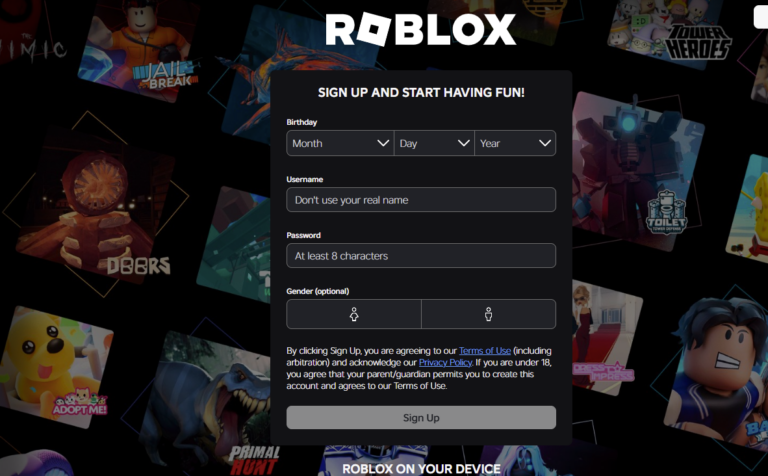This screenshot has height=476, width=768.
Task: Click the Jailbreak game thumbnail
Action: point(141,49)
